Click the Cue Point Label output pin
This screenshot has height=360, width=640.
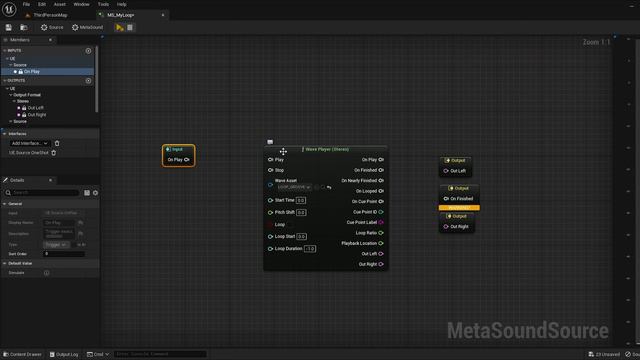point(381,222)
